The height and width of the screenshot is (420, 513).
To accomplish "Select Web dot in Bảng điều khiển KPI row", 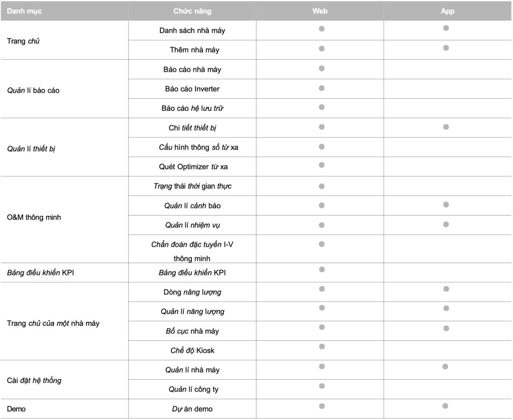I will [x=322, y=270].
